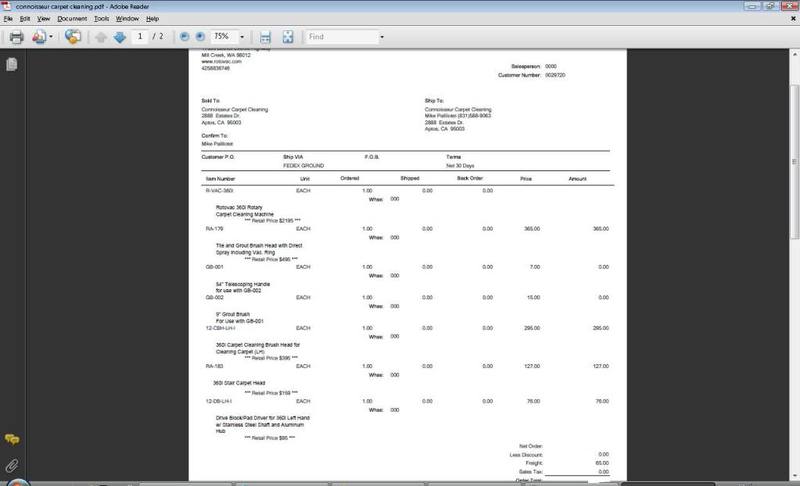This screenshot has height=486, width=800.
Task: Click item number GB-002
Action: pos(214,298)
